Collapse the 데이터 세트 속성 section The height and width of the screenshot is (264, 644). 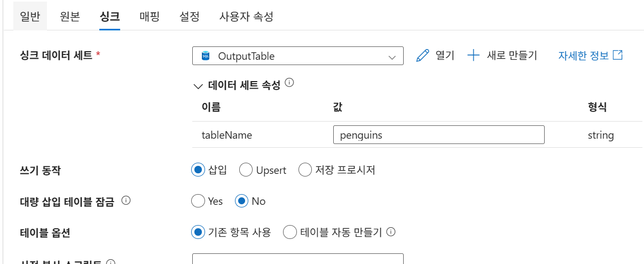click(x=199, y=85)
